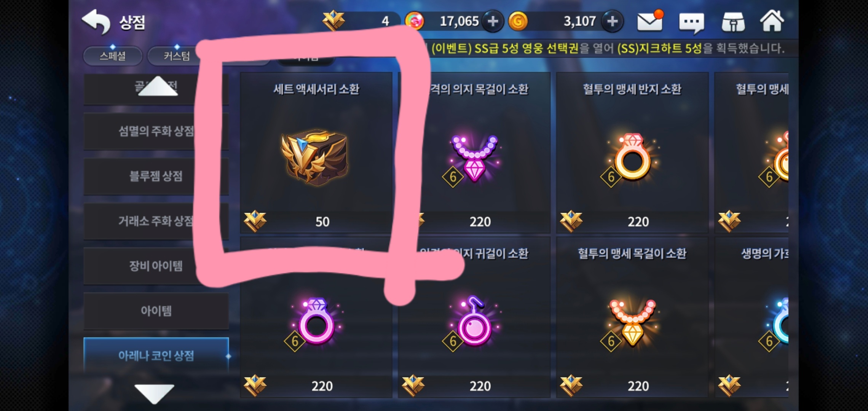This screenshot has height=411, width=868.
Task: Open the shop stall icon in top bar
Action: 733,22
